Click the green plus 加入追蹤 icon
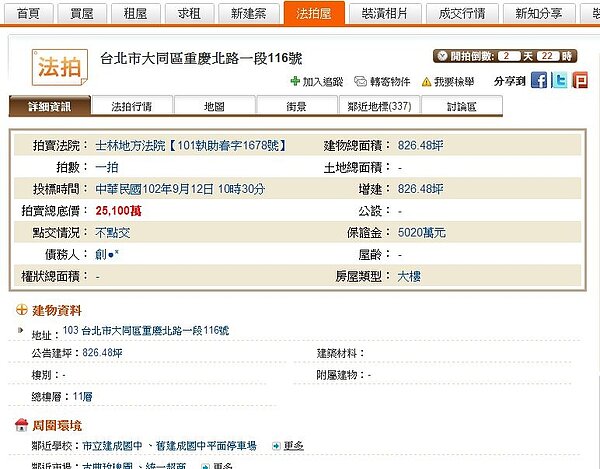Image resolution: width=600 pixels, height=469 pixels. (295, 81)
